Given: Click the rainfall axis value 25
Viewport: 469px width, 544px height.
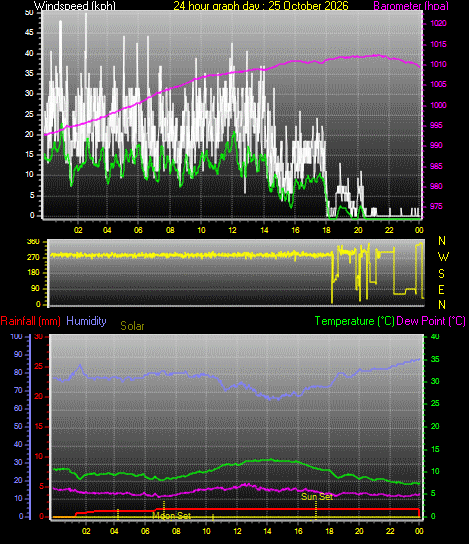Looking at the screenshot, I should (39, 367).
